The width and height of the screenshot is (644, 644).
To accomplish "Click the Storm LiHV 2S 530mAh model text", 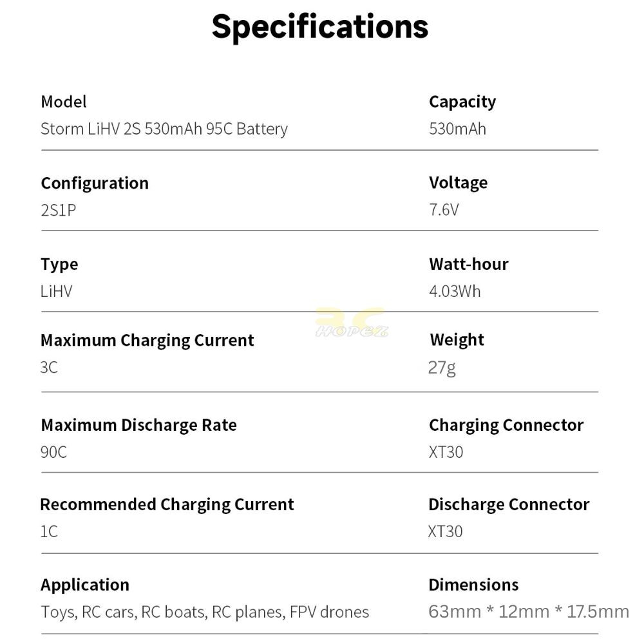I will click(164, 129).
